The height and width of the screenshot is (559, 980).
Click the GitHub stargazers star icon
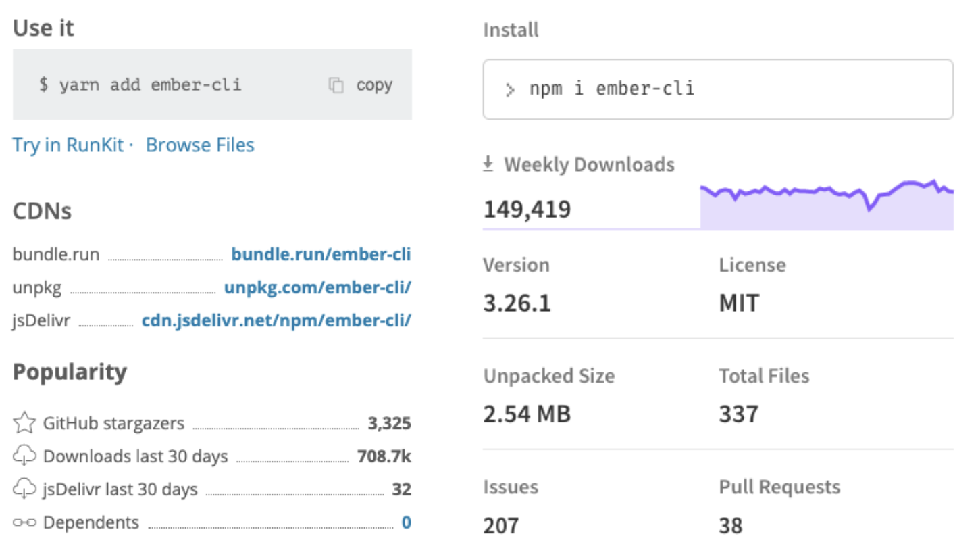pyautogui.click(x=24, y=424)
